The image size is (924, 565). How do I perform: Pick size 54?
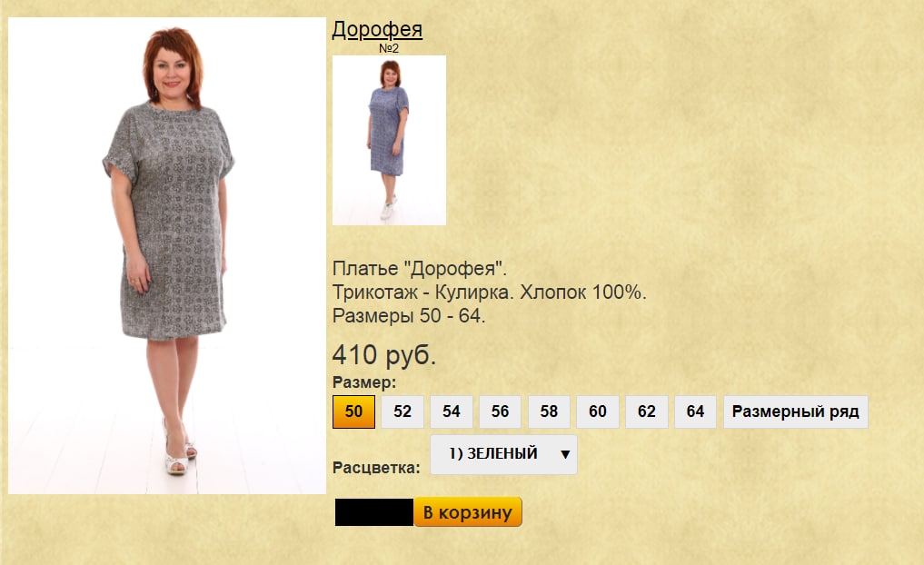click(x=452, y=411)
